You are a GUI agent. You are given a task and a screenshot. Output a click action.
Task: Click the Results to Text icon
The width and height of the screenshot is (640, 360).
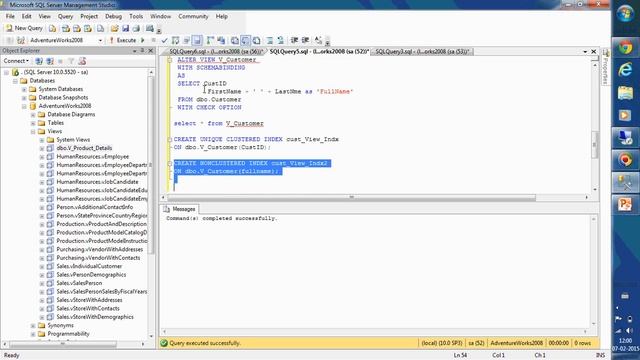tap(235, 40)
